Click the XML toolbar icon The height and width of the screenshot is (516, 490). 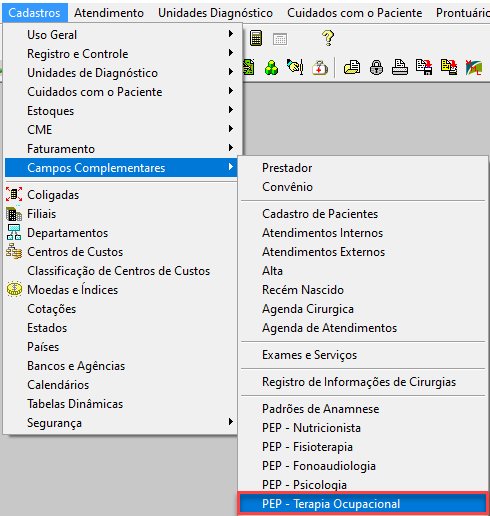click(473, 68)
